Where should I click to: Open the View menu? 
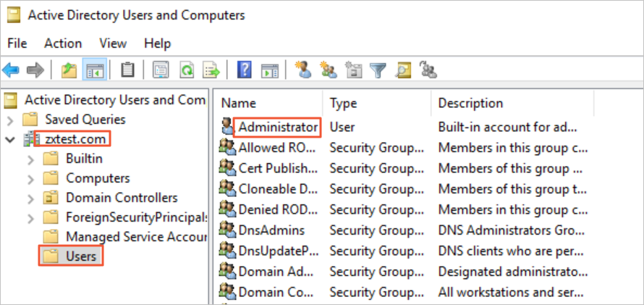[113, 43]
